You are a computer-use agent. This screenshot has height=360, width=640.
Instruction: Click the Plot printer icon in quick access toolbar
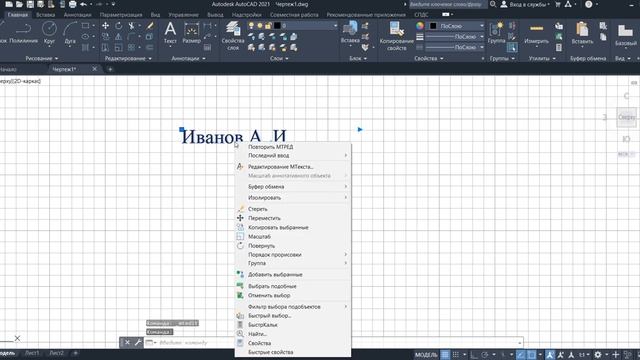pos(72,4)
